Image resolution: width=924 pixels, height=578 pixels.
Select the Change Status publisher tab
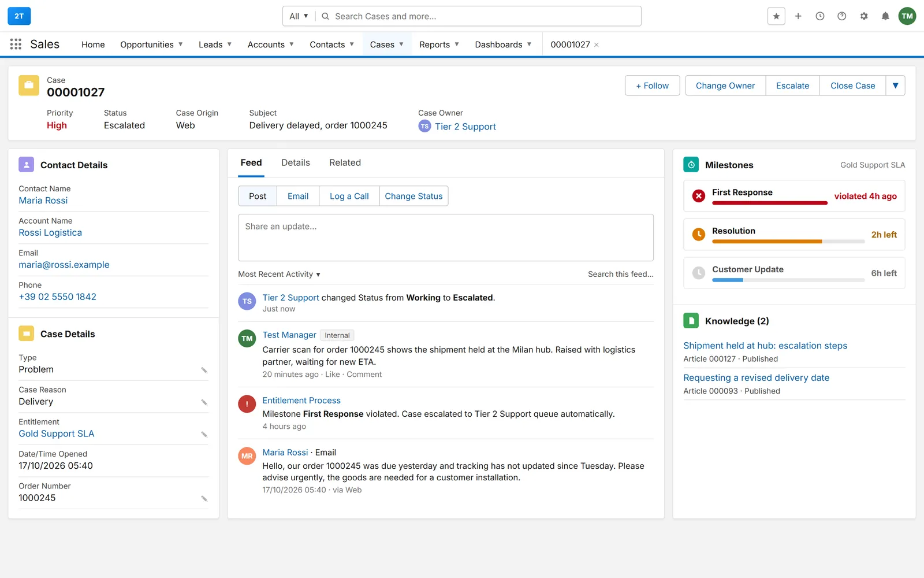413,196
